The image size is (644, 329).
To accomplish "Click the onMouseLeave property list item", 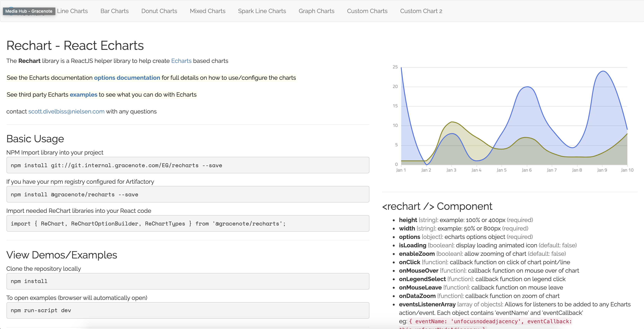I will pos(481,288).
